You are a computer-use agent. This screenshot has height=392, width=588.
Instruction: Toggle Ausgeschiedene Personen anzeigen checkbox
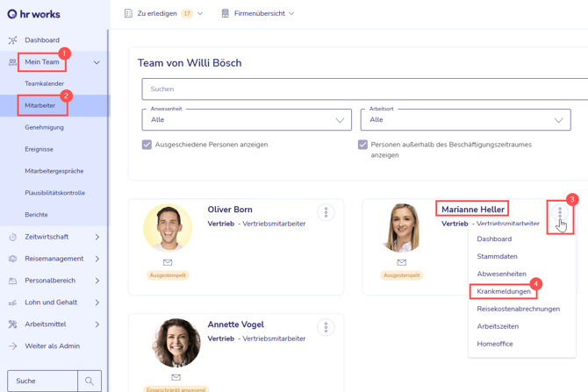coord(147,145)
